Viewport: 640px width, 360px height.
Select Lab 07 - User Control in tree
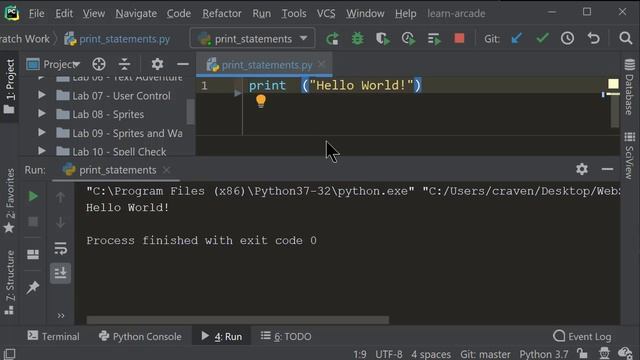point(121,96)
